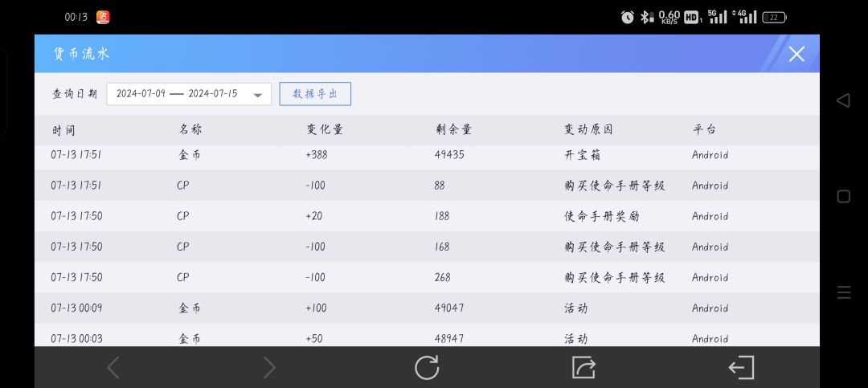Select the 开宝箱 reason cell
868x388 pixels.
tap(583, 155)
